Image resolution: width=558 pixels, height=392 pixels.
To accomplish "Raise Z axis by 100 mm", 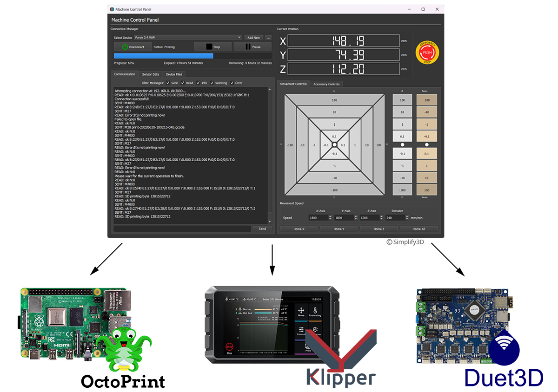I will (x=402, y=100).
